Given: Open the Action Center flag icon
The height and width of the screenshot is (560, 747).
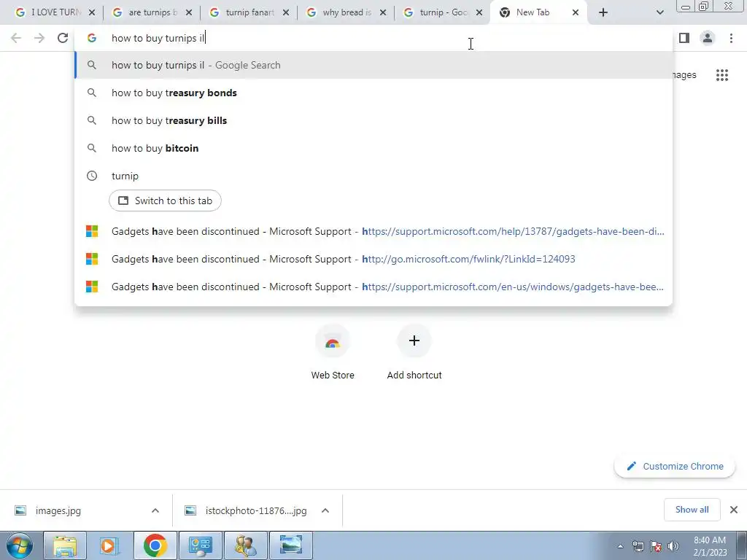Looking at the screenshot, I should tap(656, 546).
